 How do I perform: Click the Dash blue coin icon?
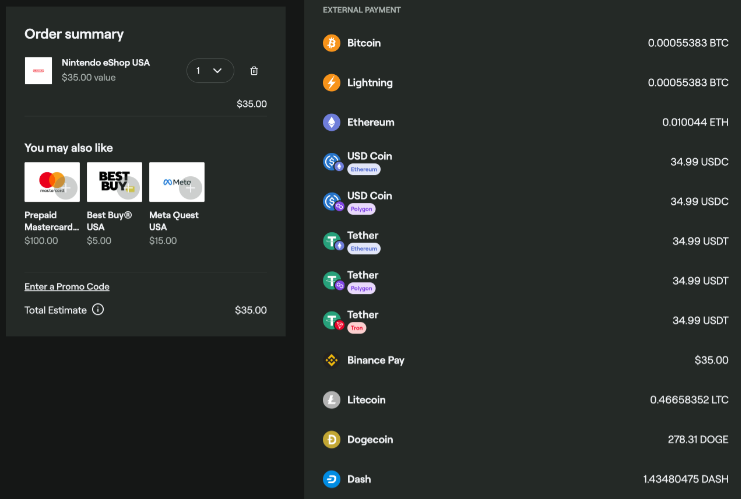coord(331,480)
